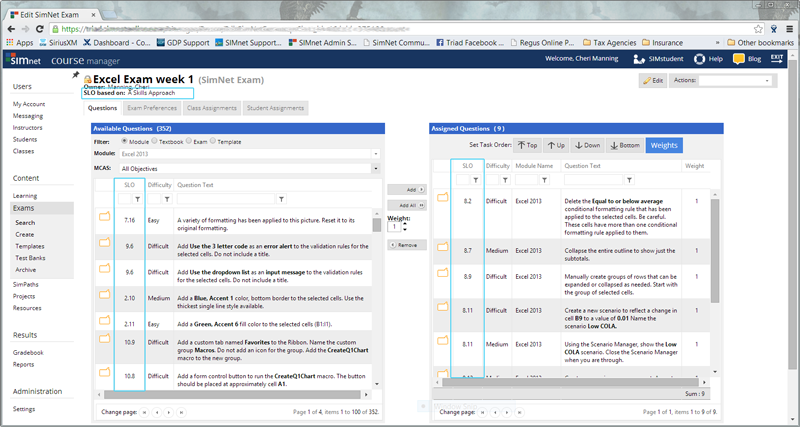Bookmark page with star icon
Screen dimensions: 800x427
758,29
